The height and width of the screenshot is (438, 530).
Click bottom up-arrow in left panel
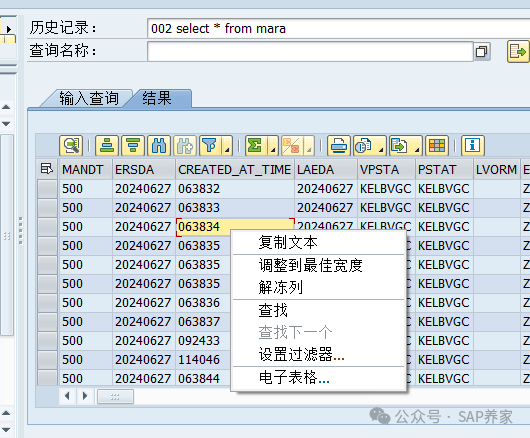[6, 413]
